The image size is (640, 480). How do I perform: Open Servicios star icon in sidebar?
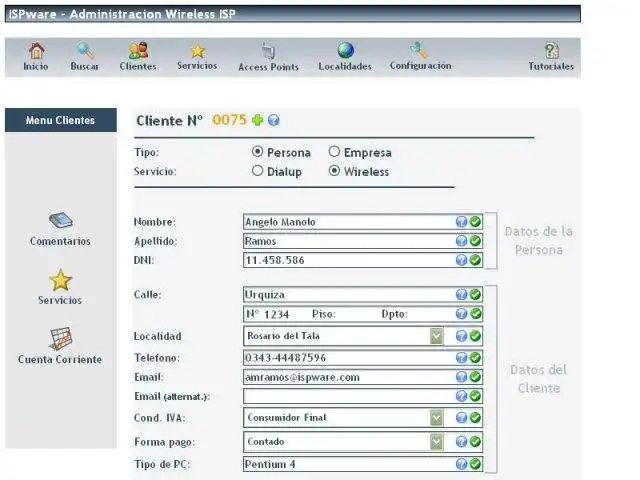[x=60, y=280]
